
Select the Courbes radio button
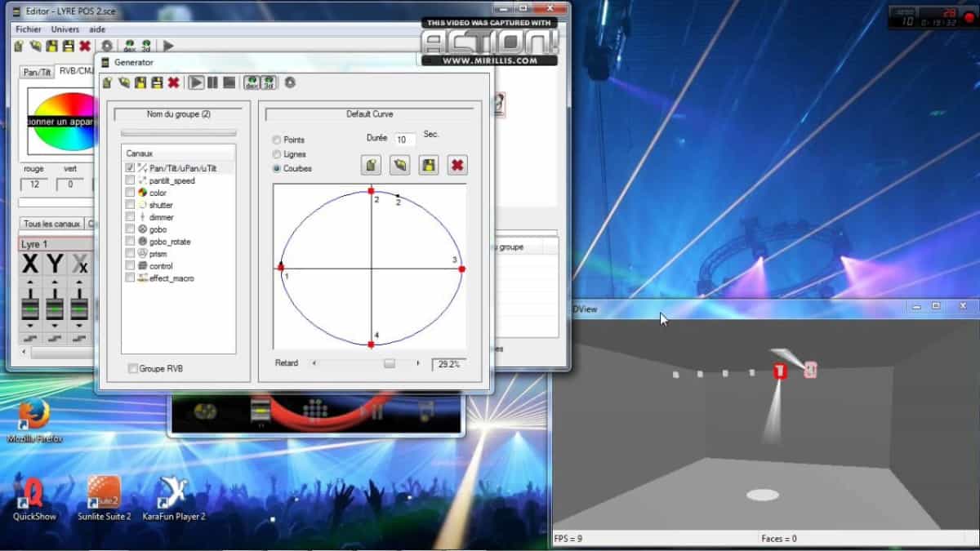[x=278, y=169]
